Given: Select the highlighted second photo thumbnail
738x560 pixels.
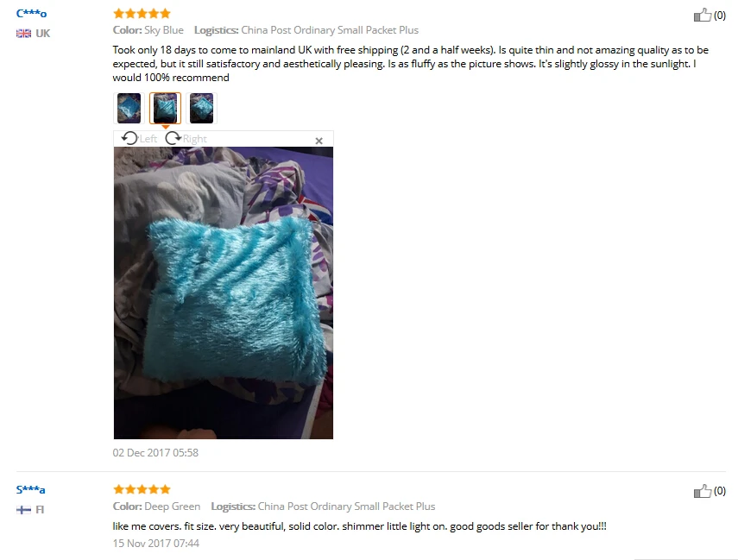Looking at the screenshot, I should click(165, 108).
